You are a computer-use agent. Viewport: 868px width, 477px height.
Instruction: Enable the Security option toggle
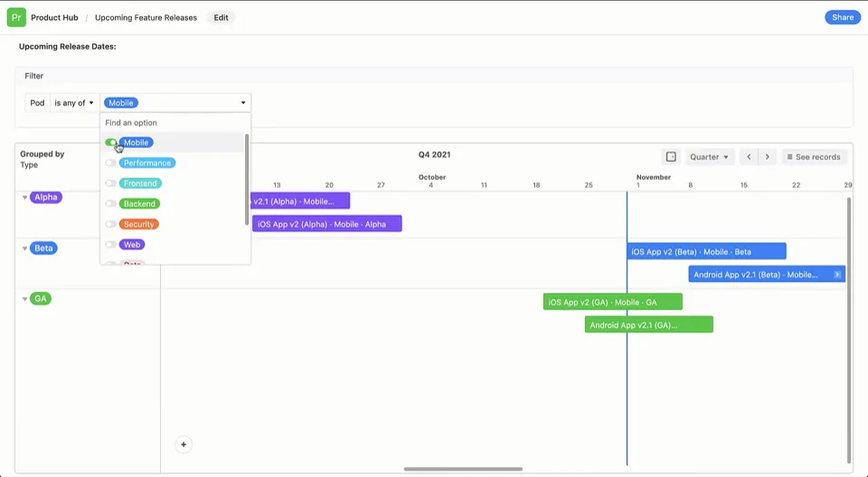(x=111, y=224)
